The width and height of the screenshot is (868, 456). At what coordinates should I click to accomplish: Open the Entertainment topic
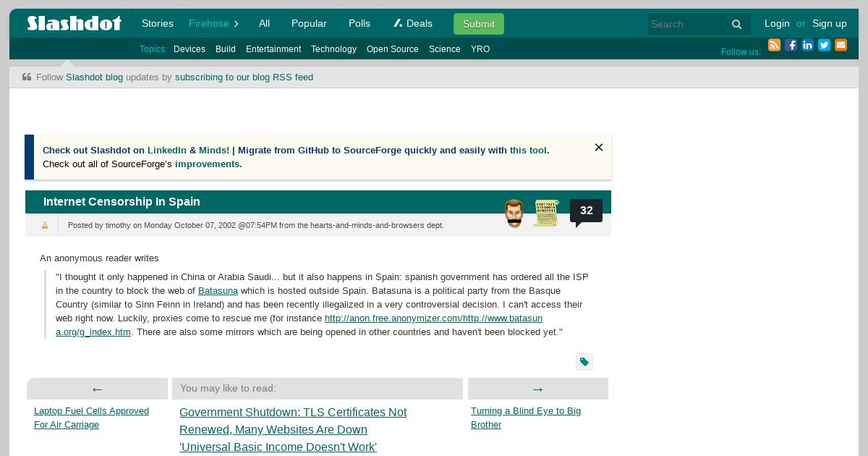[273, 49]
